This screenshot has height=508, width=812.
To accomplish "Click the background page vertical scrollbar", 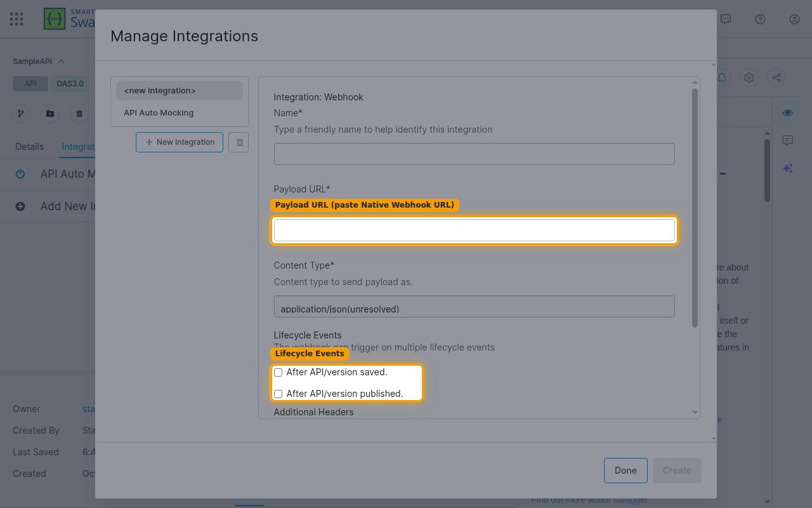I will [x=767, y=170].
